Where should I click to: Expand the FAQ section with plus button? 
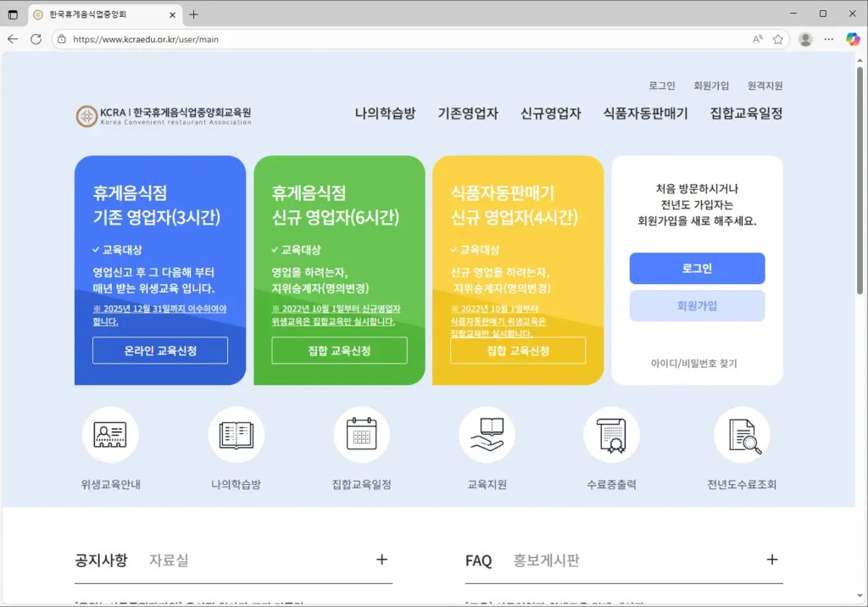point(771,560)
